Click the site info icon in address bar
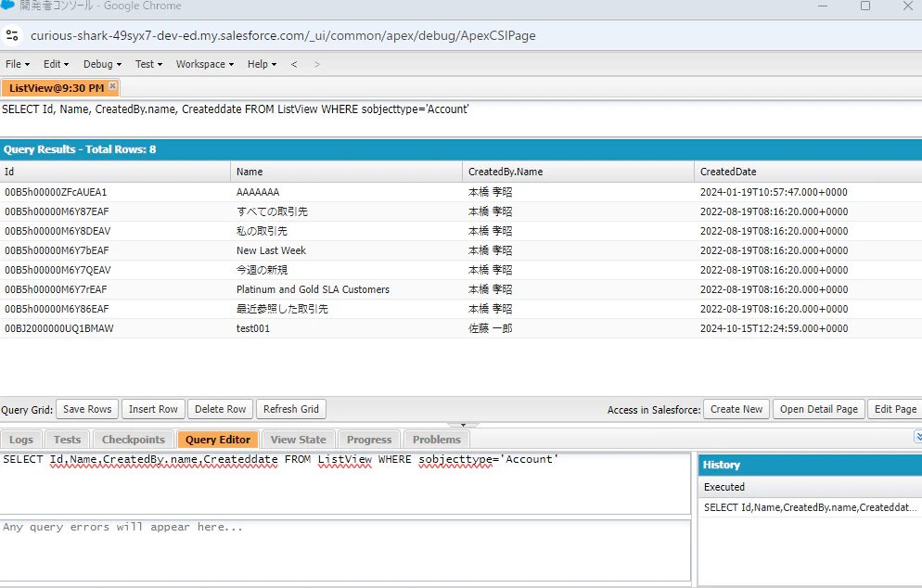The width and height of the screenshot is (922, 588). point(12,35)
